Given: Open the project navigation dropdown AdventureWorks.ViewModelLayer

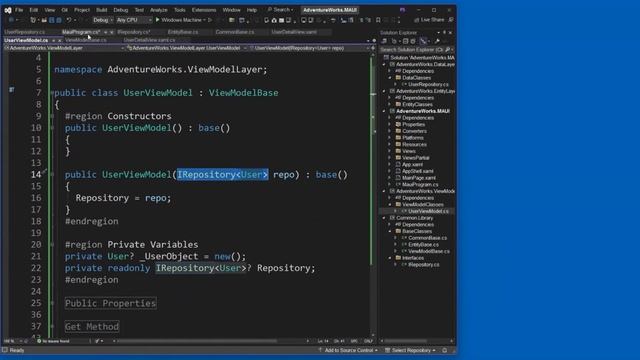Looking at the screenshot, I should click(64, 48).
